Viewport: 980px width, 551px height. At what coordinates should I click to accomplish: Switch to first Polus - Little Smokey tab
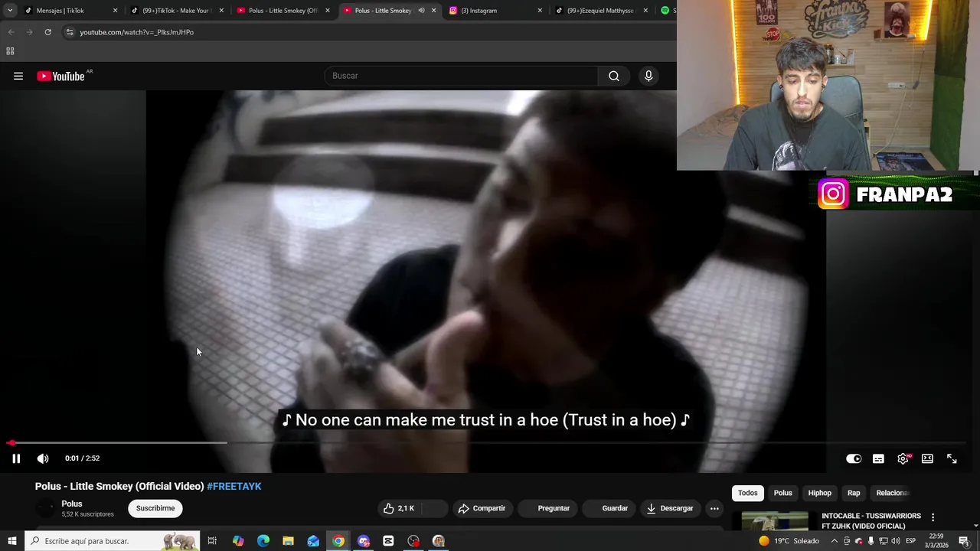click(283, 11)
